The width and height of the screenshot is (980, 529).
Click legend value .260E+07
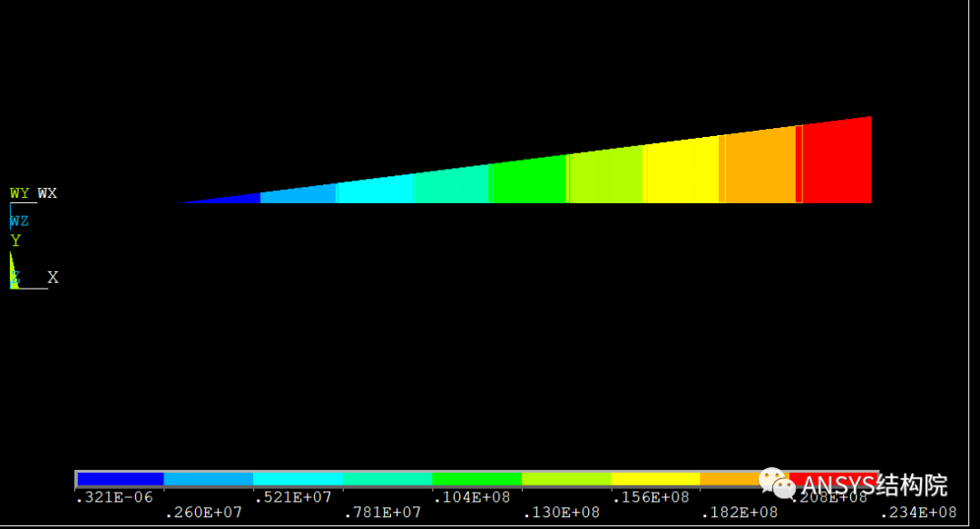click(203, 513)
